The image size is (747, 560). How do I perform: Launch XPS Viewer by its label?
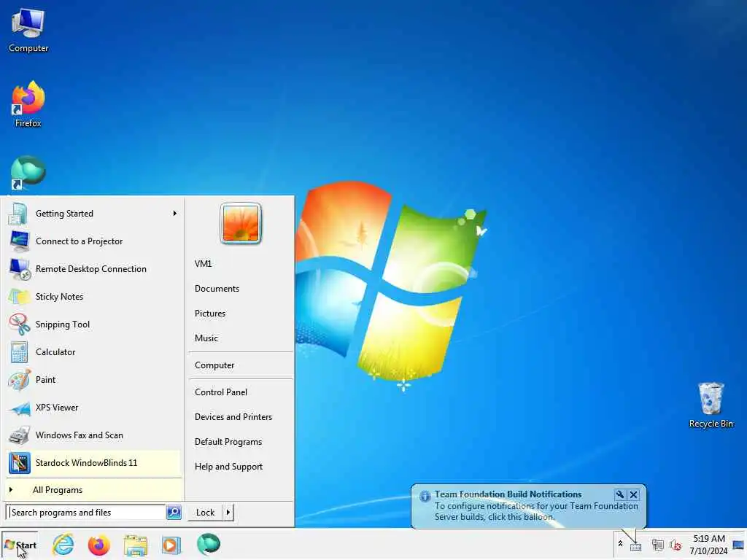pos(57,408)
